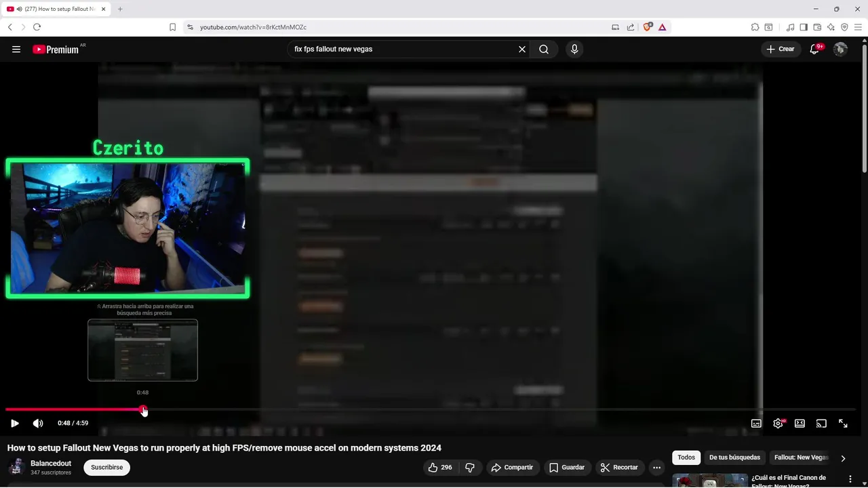The image size is (868, 488).
Task: Create a clip with Recortar
Action: (x=618, y=467)
